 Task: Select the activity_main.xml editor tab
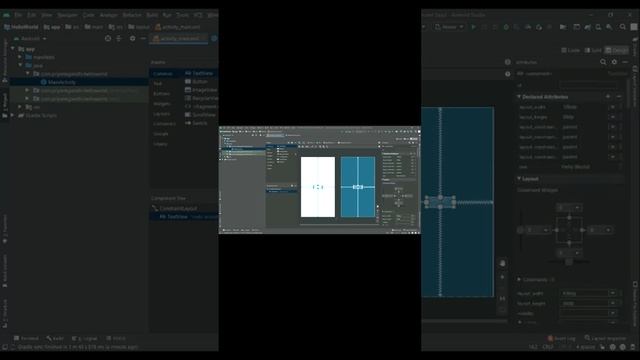179,38
